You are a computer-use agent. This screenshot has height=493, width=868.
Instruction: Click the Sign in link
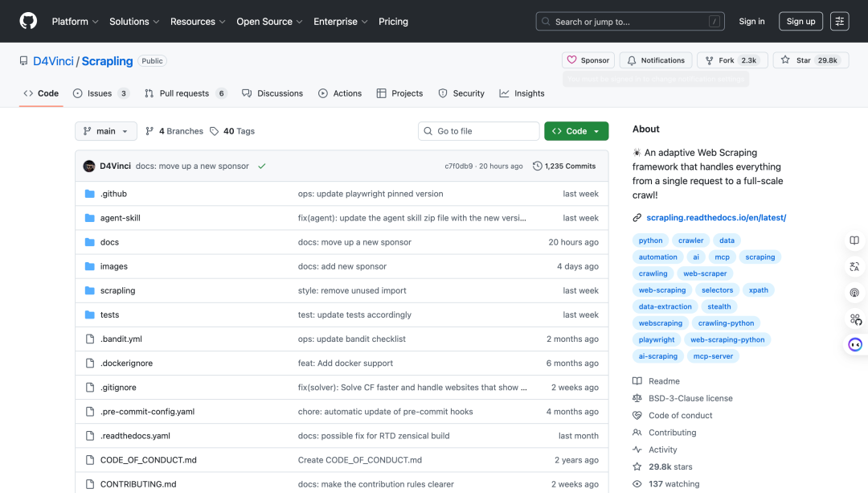pos(751,21)
